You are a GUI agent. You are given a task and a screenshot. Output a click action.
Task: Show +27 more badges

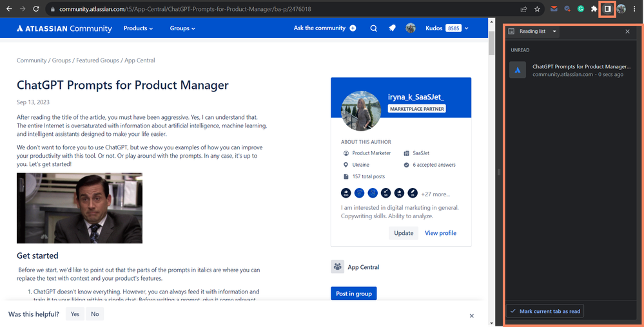pyautogui.click(x=435, y=194)
